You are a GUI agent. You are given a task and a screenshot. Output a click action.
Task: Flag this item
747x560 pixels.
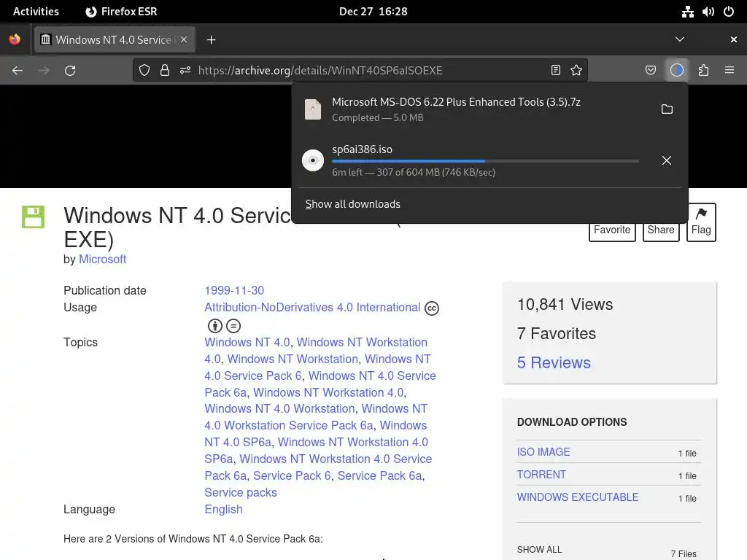click(x=701, y=222)
